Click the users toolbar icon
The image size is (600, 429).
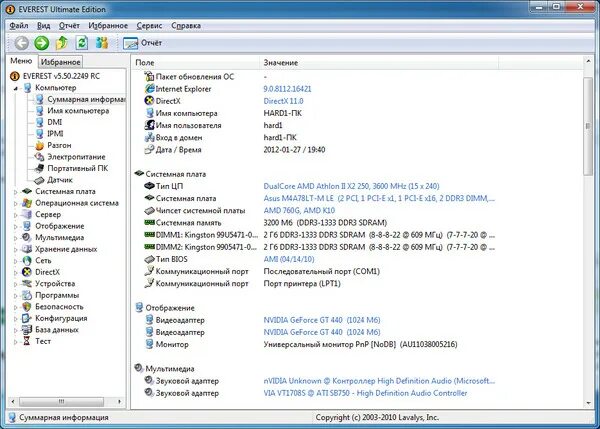102,43
